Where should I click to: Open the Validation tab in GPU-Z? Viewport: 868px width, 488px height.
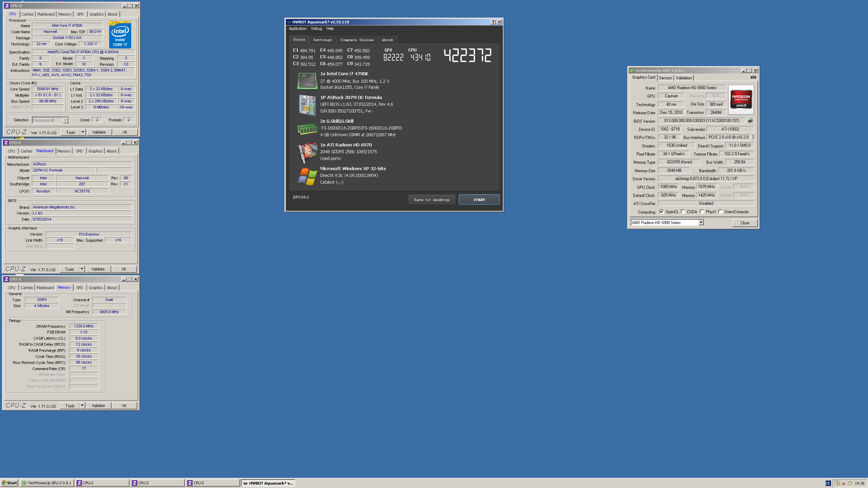(x=684, y=78)
